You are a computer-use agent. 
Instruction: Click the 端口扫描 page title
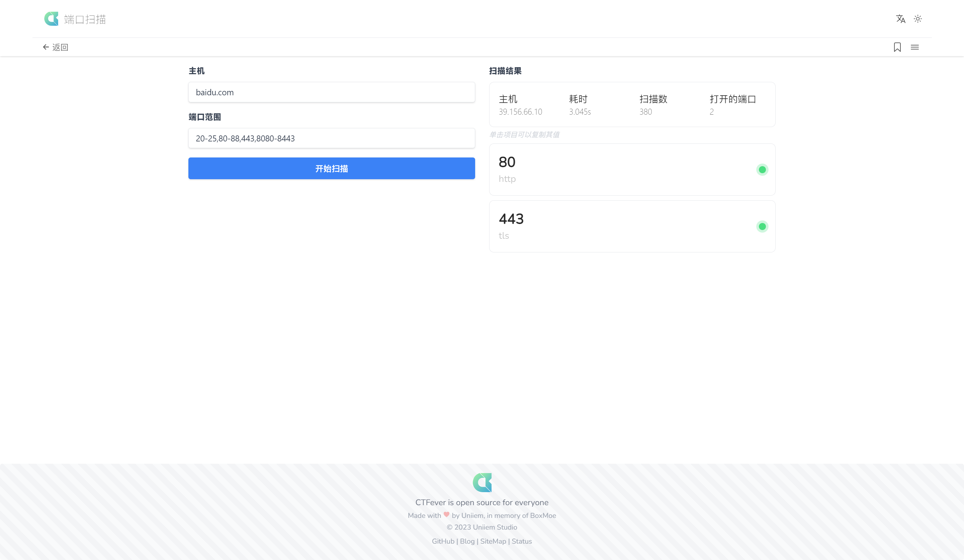[85, 19]
